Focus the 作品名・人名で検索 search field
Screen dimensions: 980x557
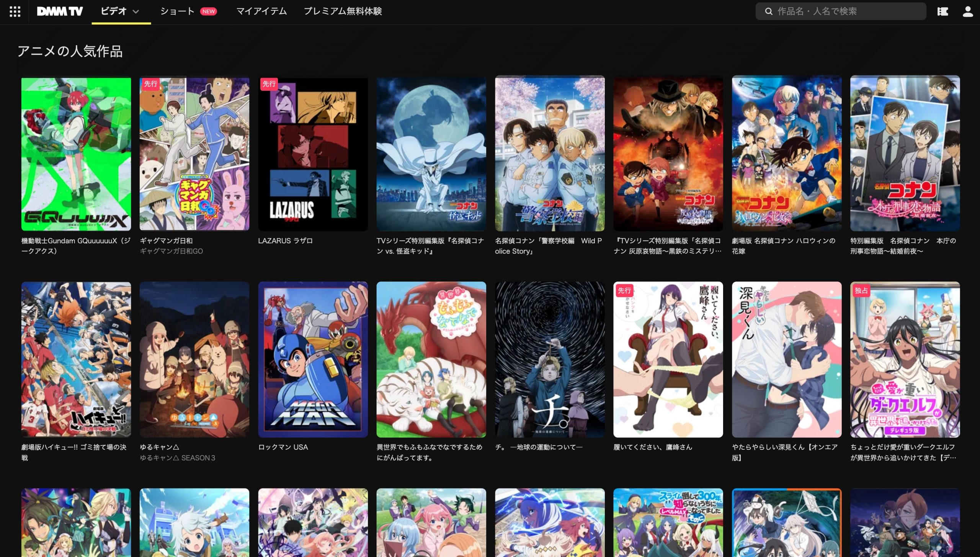tap(841, 11)
